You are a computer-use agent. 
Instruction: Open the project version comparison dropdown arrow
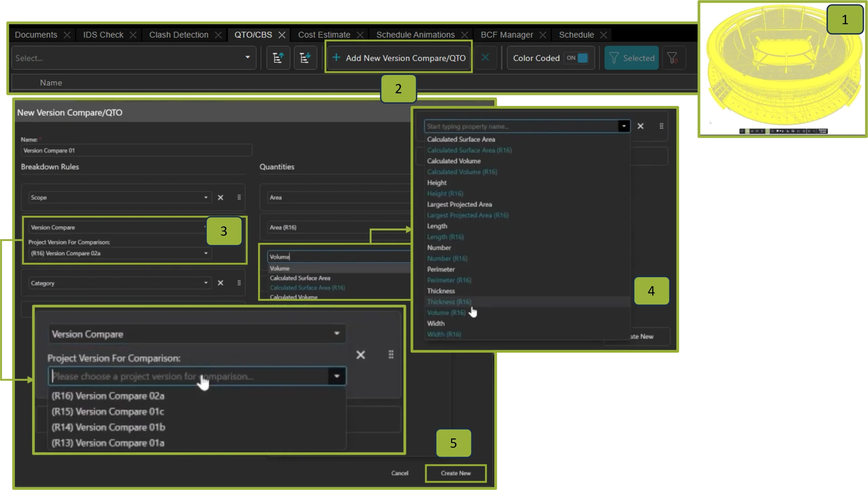pyautogui.click(x=337, y=376)
